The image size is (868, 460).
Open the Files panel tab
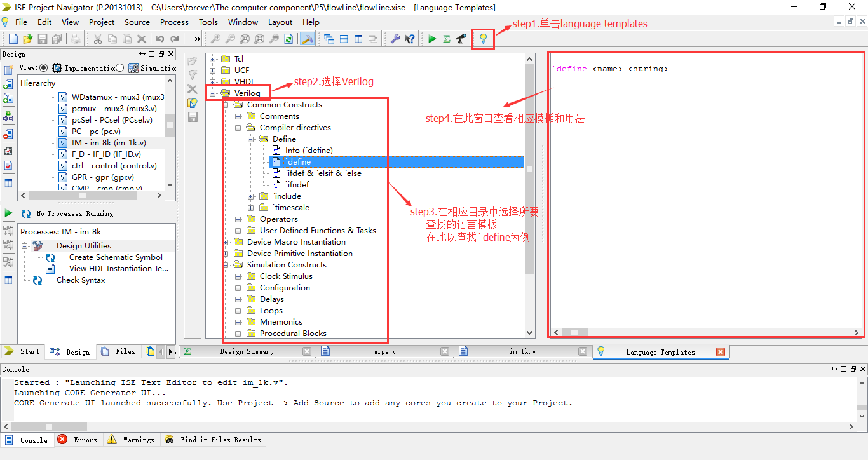(x=118, y=351)
